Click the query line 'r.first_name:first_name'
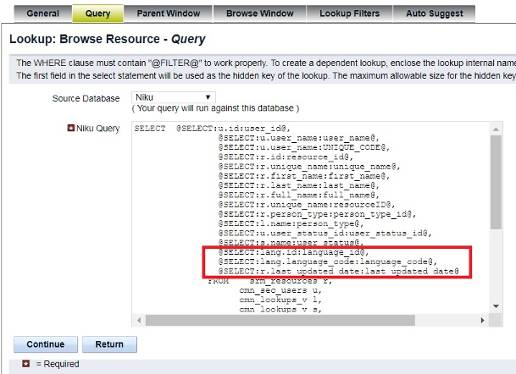Viewport: 516px width, 374px height. tap(304, 176)
